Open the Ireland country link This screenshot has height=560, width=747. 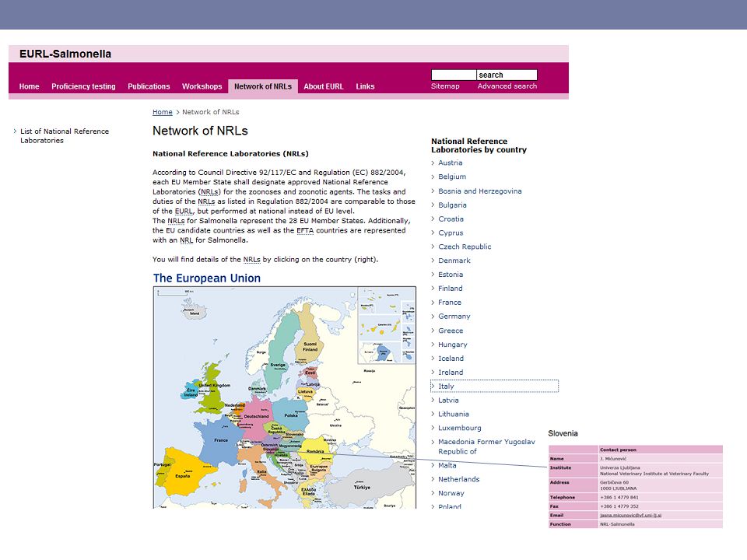(451, 373)
